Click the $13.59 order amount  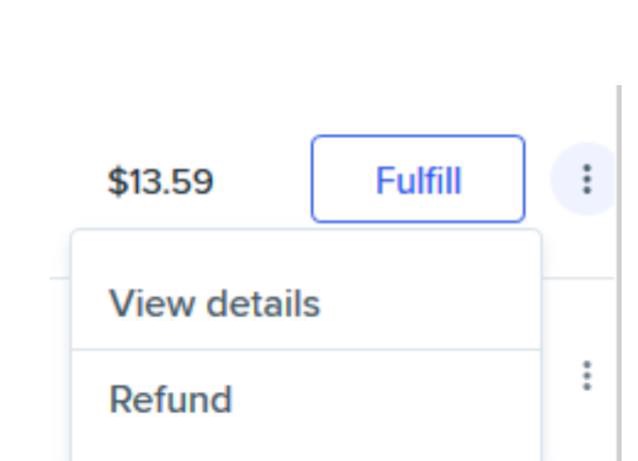coord(160,182)
